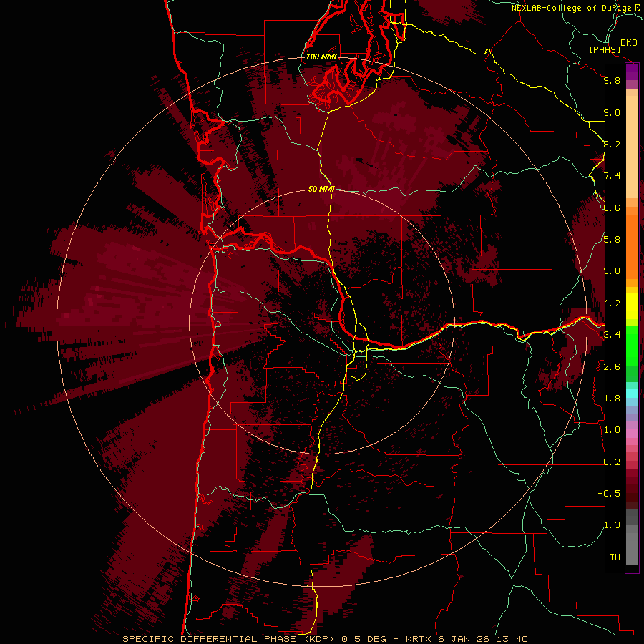This screenshot has width=644, height=644.
Task: Click the 1.8 scale value
Action: pyautogui.click(x=612, y=399)
